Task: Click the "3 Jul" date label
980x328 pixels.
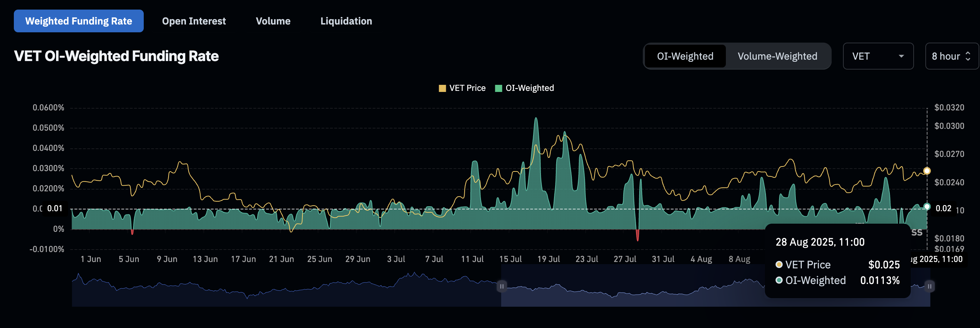Action: click(x=396, y=259)
